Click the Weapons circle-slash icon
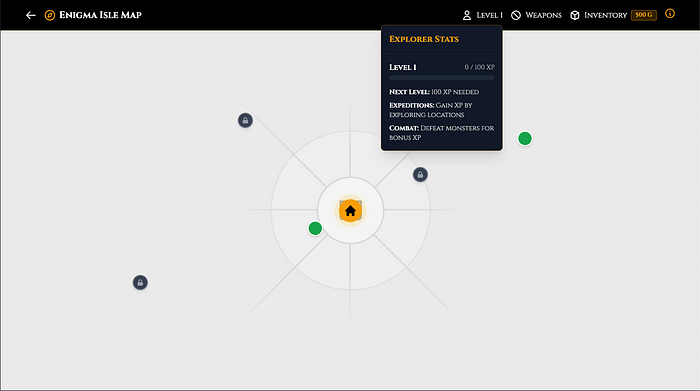700x391 pixels. [516, 15]
